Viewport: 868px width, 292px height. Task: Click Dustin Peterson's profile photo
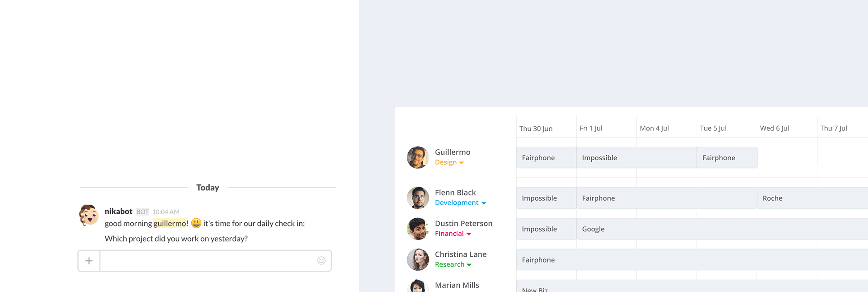point(418,229)
